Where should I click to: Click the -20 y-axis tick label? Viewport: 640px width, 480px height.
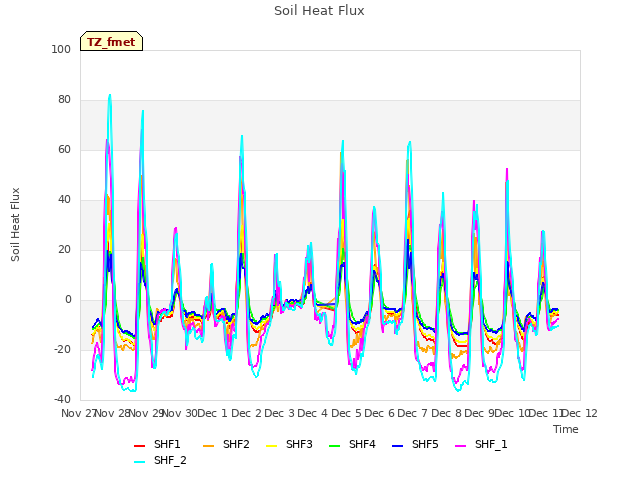62,350
